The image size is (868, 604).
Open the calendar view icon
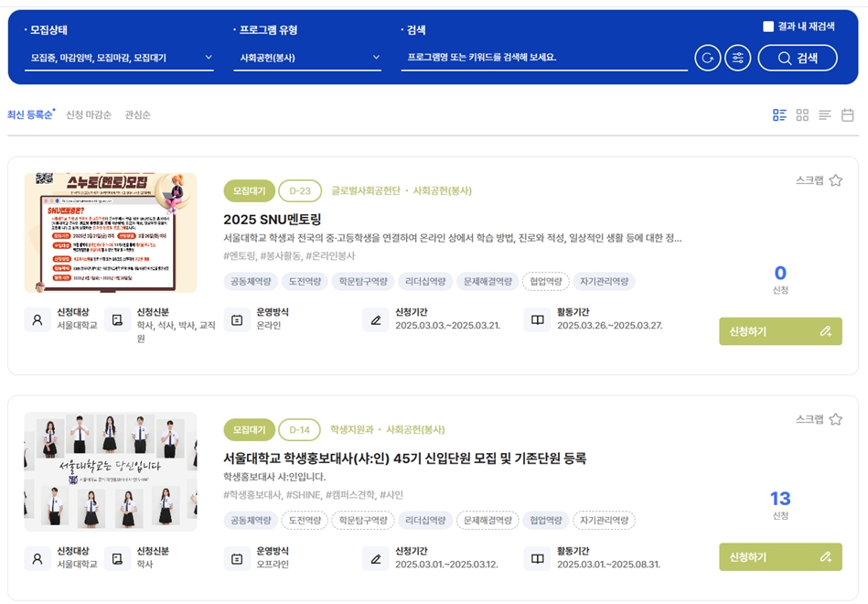click(847, 114)
